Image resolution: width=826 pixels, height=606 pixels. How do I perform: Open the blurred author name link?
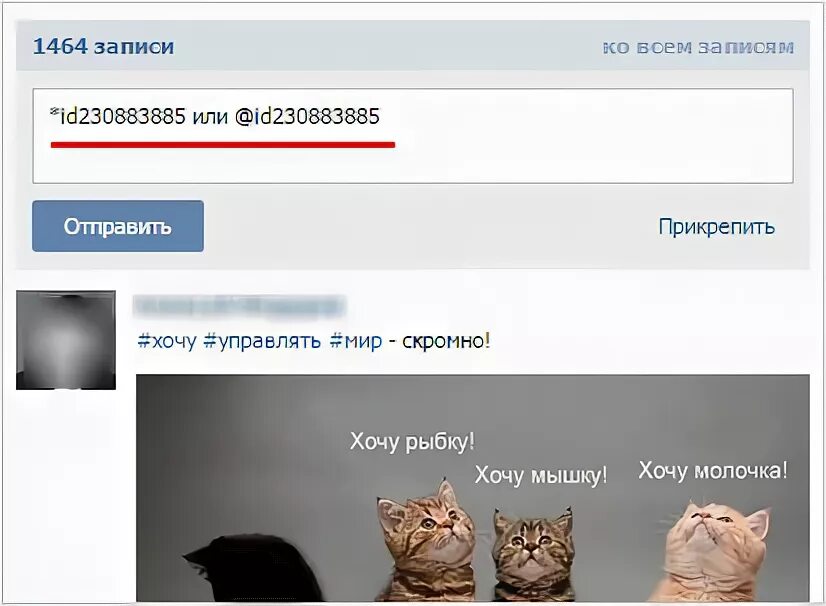coord(239,306)
